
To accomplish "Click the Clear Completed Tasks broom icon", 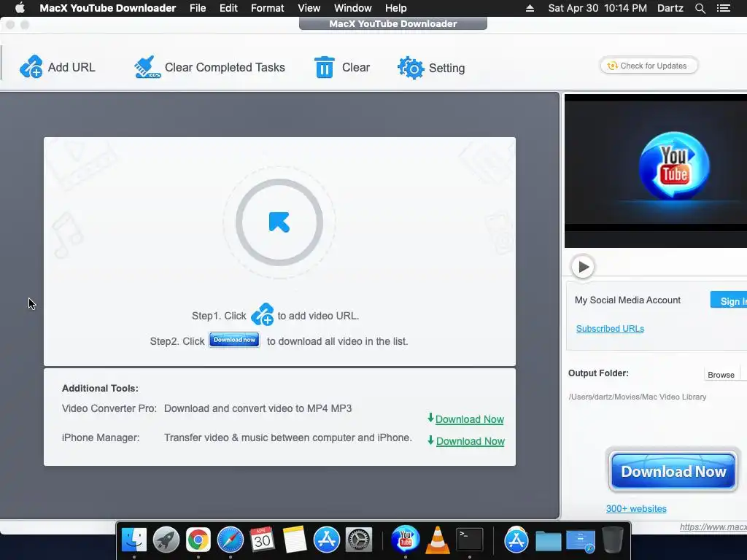I will tap(147, 67).
